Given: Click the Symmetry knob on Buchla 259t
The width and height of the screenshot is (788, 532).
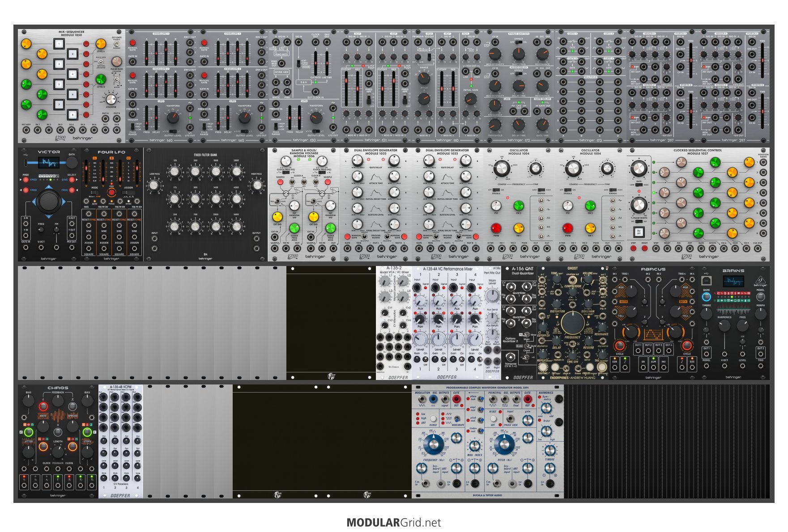Looking at the screenshot, I should 546,408.
